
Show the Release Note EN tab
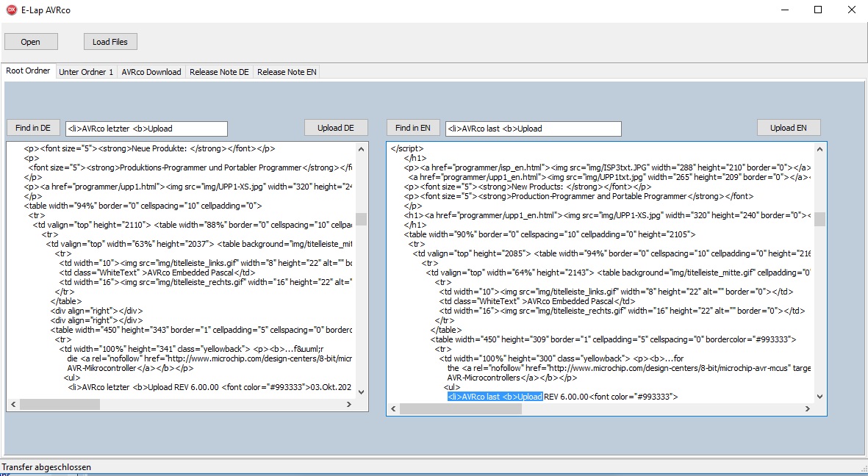pyautogui.click(x=287, y=72)
